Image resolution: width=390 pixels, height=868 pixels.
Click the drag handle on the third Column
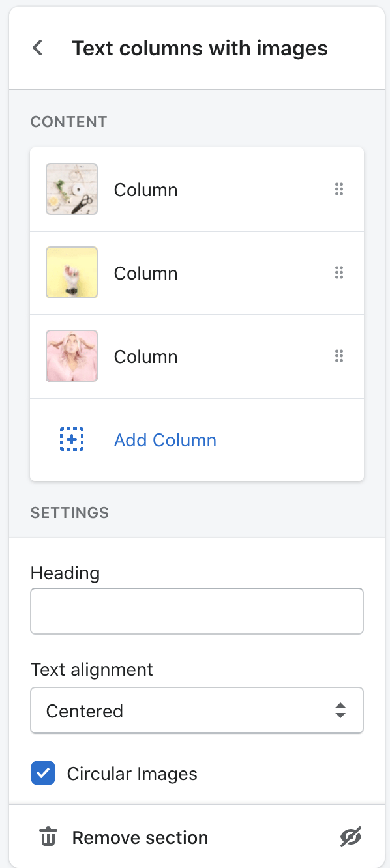pyautogui.click(x=339, y=356)
